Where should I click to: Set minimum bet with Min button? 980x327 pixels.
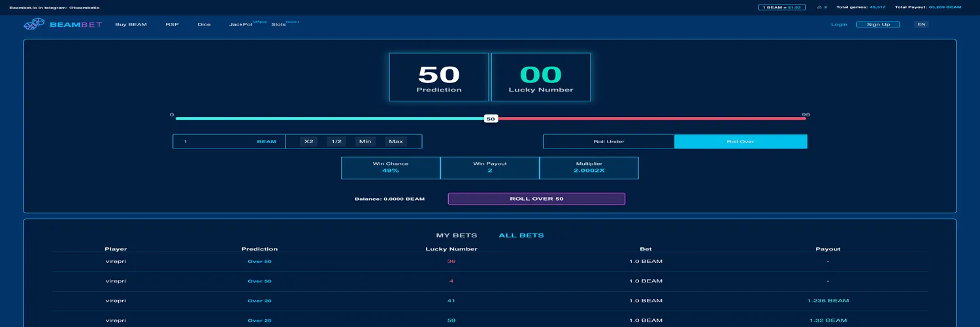[x=365, y=141]
